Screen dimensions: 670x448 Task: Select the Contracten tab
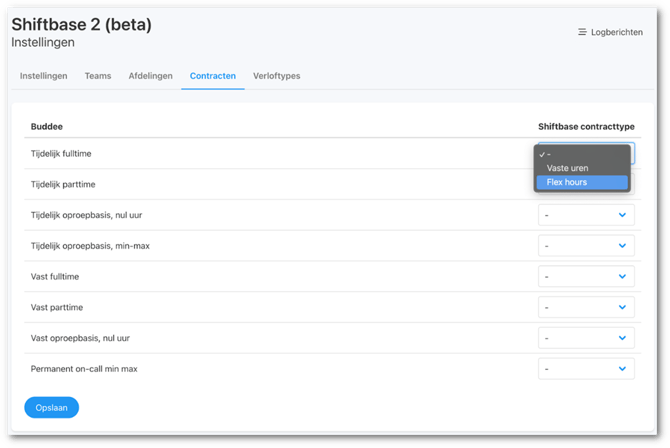click(212, 76)
